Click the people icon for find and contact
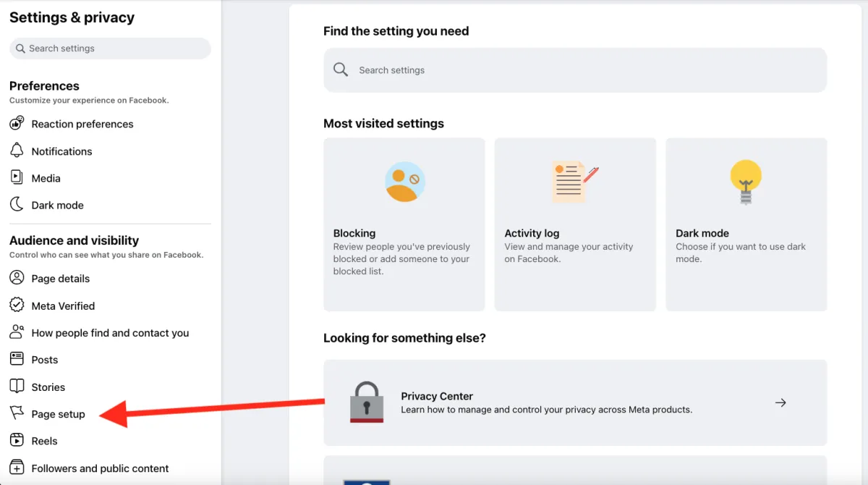868x485 pixels. tap(17, 332)
